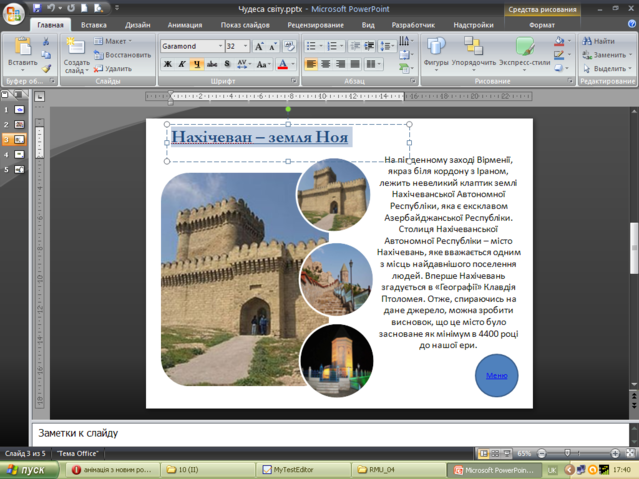639x479 pixels.
Task: Open the Макет layout dropdown
Action: point(113,41)
